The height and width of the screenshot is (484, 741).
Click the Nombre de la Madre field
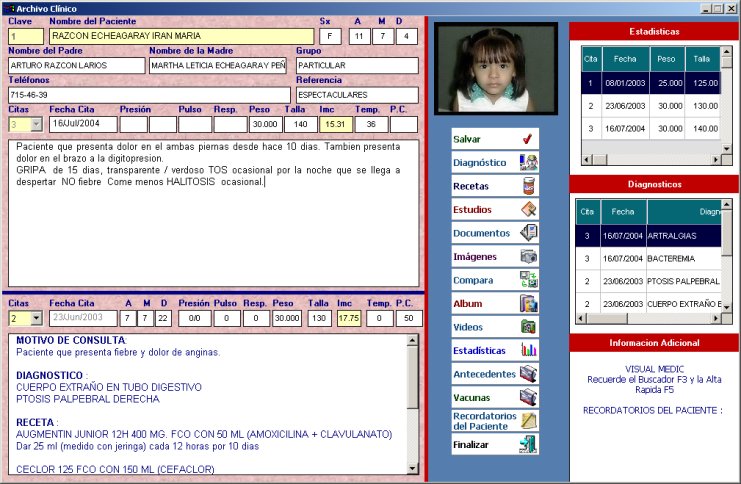pyautogui.click(x=218, y=65)
